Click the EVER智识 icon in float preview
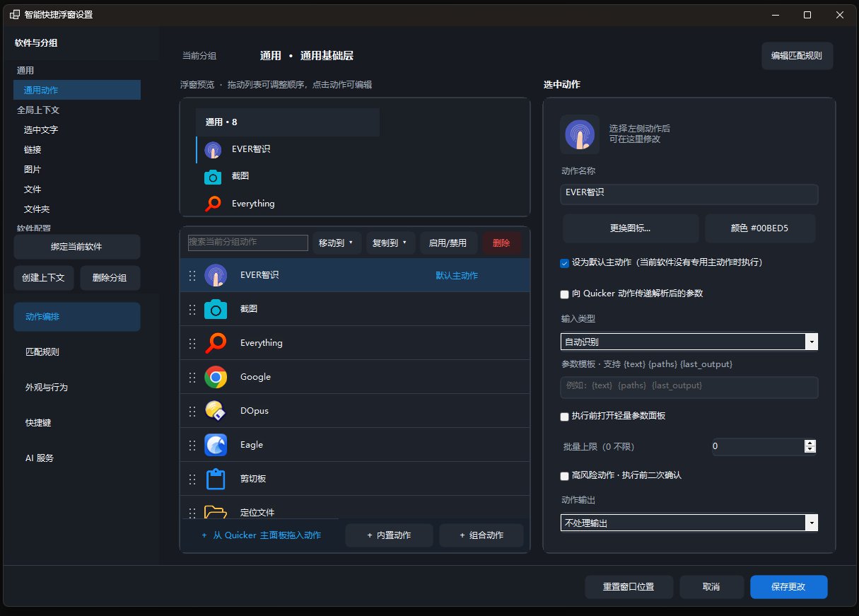Screen dimensions: 859x616 pos(213,150)
